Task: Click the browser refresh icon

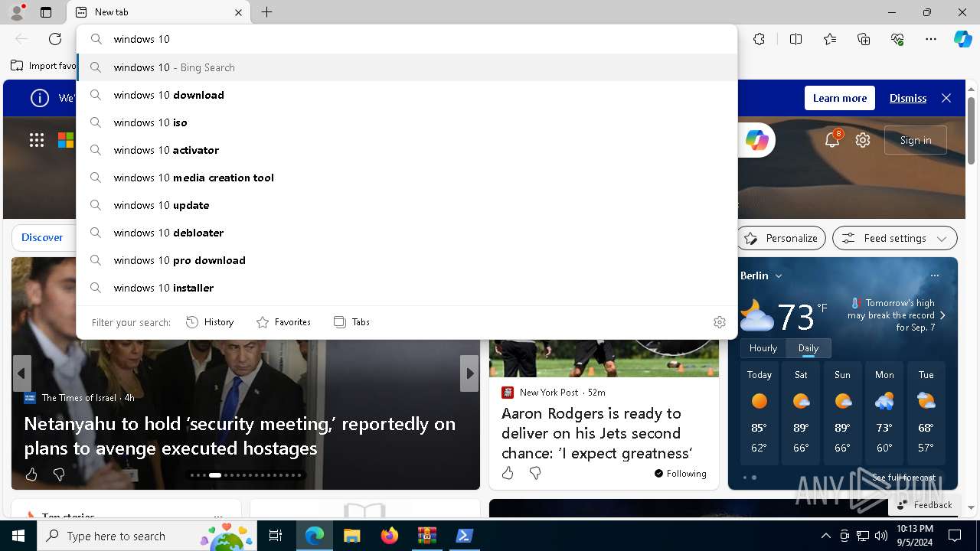Action: [x=55, y=39]
